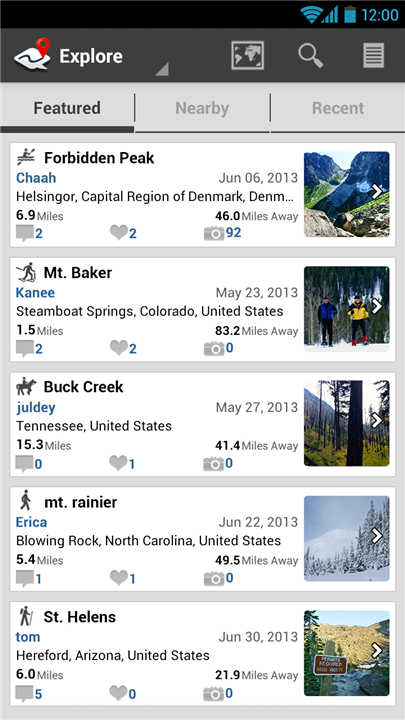Open the Mt. Baker trip title
Viewport: 405px width, 720px height.
click(x=78, y=272)
